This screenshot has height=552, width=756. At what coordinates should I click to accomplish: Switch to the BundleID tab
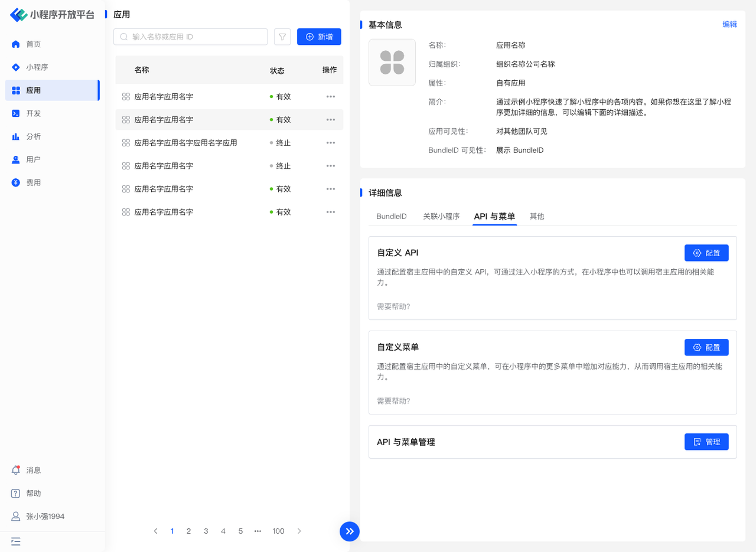[x=391, y=216]
